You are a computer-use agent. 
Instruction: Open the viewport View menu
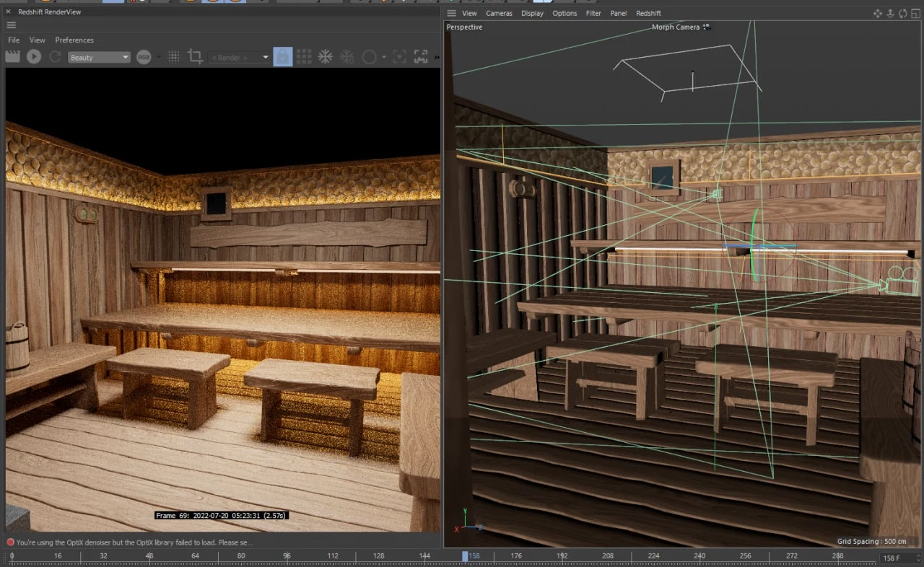[469, 13]
